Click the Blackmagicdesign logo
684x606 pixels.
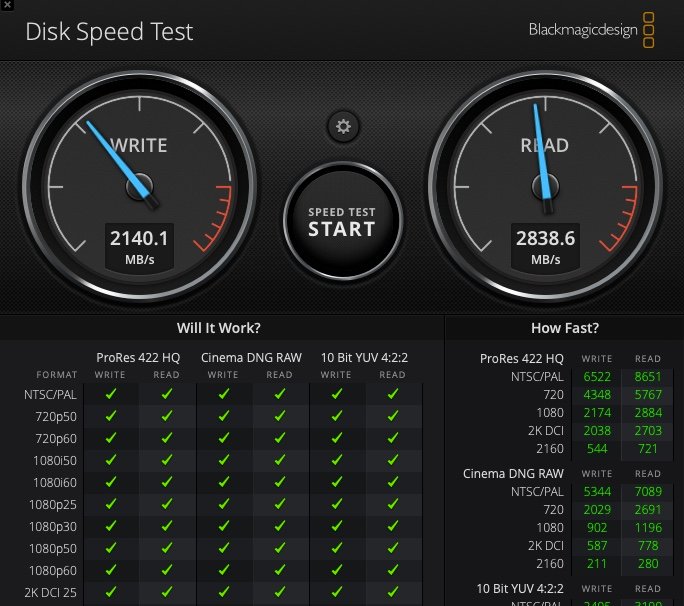point(591,30)
